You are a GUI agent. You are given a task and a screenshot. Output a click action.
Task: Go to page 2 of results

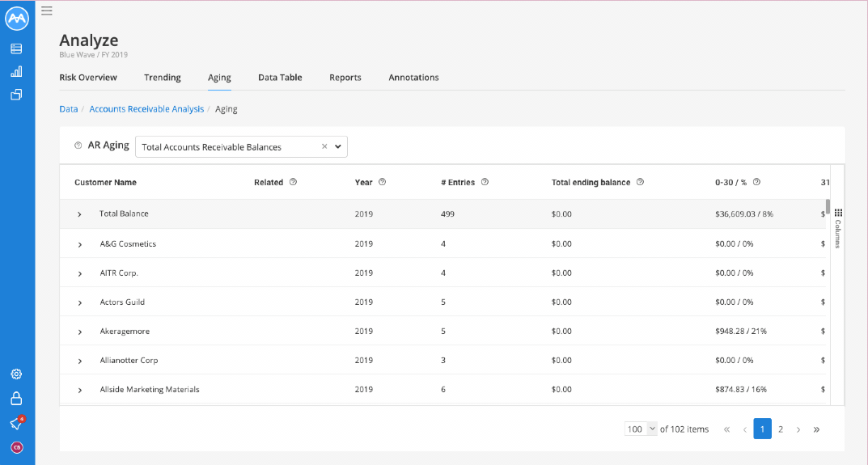[x=781, y=429]
